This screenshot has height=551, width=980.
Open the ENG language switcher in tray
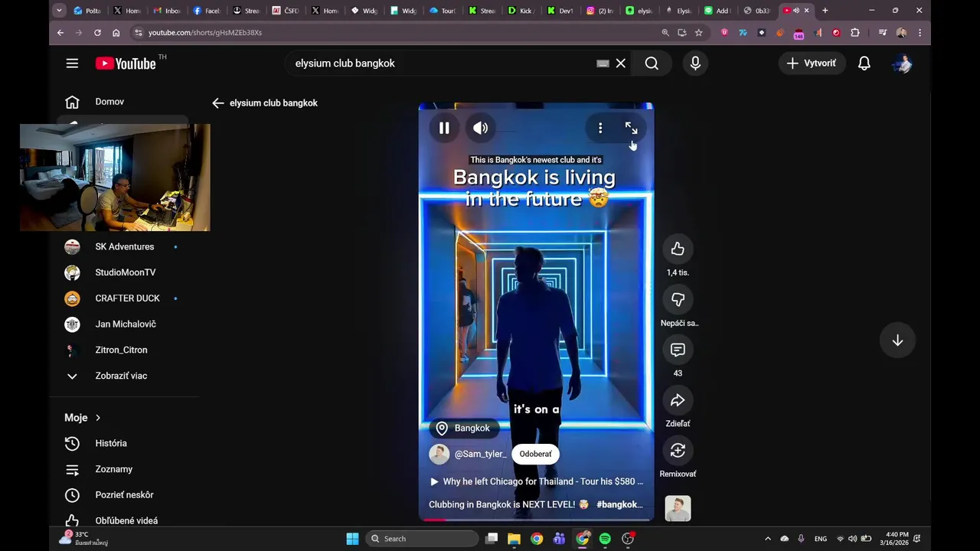[x=821, y=539]
